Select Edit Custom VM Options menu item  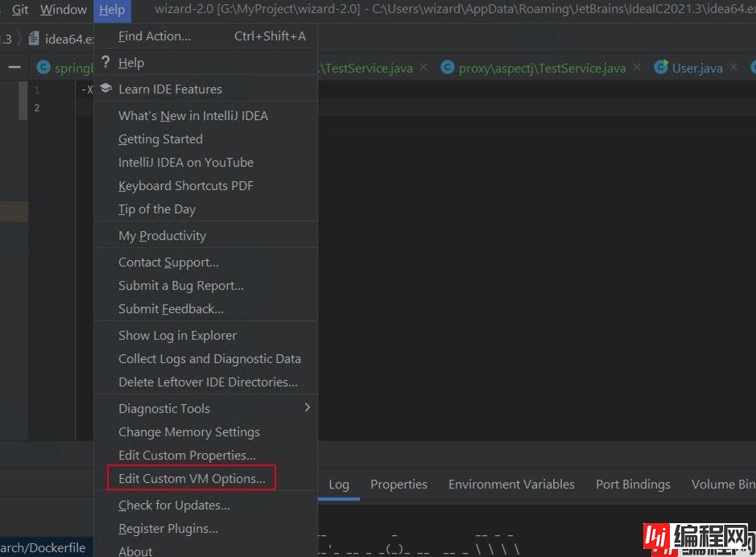click(x=192, y=478)
